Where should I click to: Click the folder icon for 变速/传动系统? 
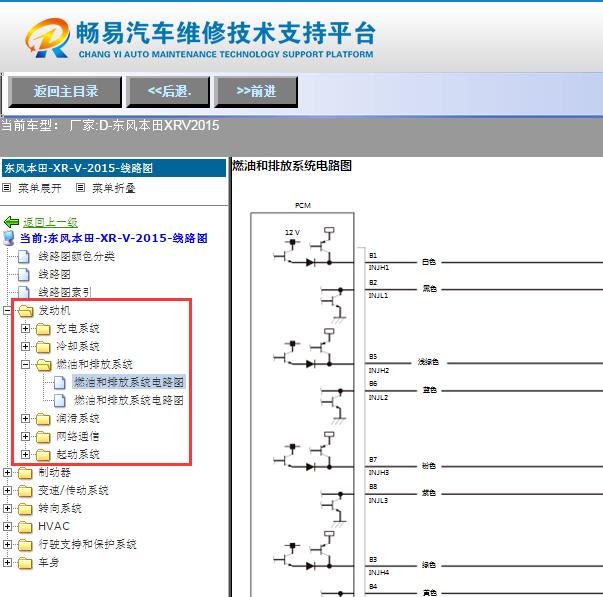(25, 491)
